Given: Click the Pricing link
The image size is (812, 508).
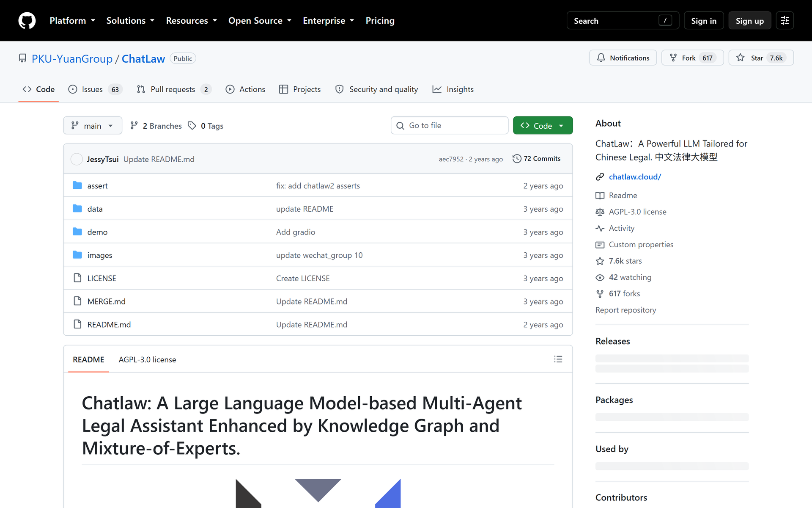Looking at the screenshot, I should coord(380,20).
